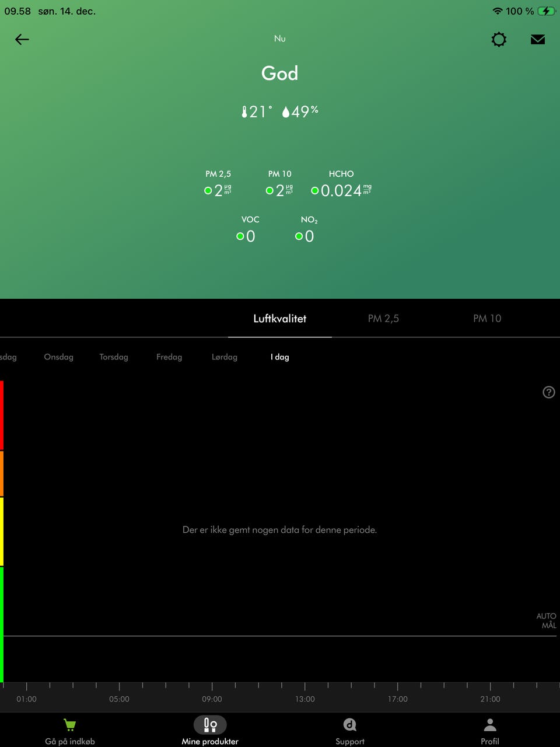
Task: Tap the green PM 2,5 status dot
Action: click(208, 190)
